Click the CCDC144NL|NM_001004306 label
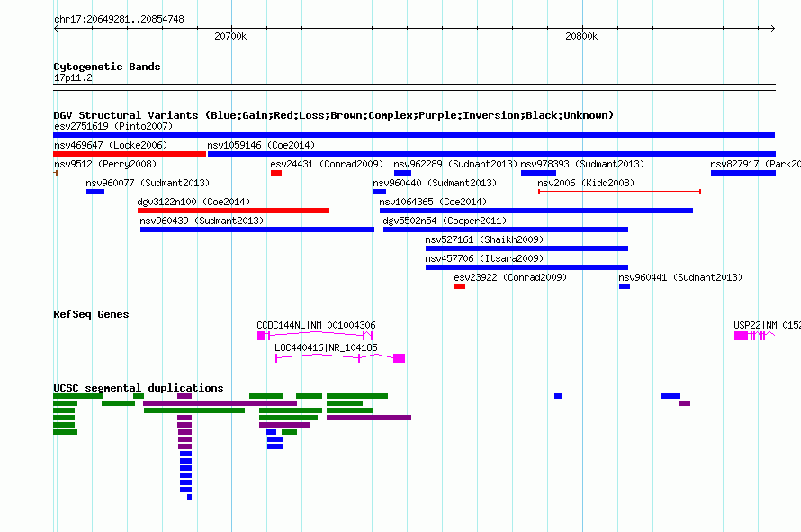This screenshot has height=532, width=801. coord(316,325)
